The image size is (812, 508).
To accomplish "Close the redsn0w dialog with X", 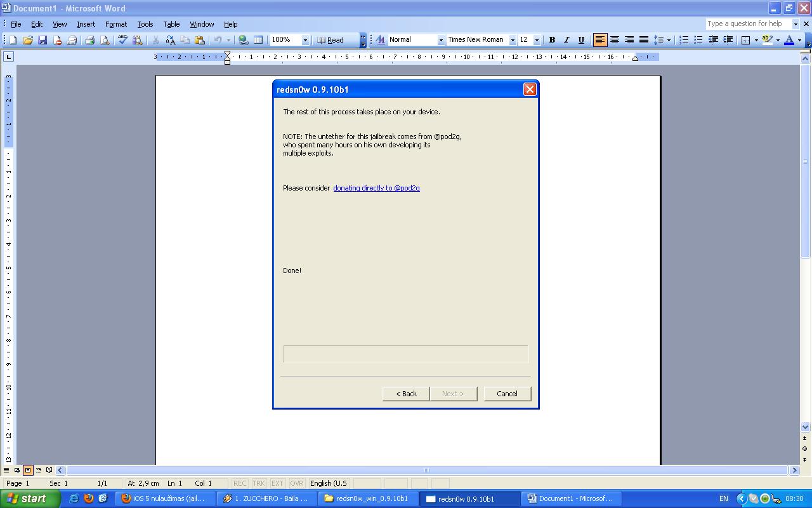I will tap(530, 90).
